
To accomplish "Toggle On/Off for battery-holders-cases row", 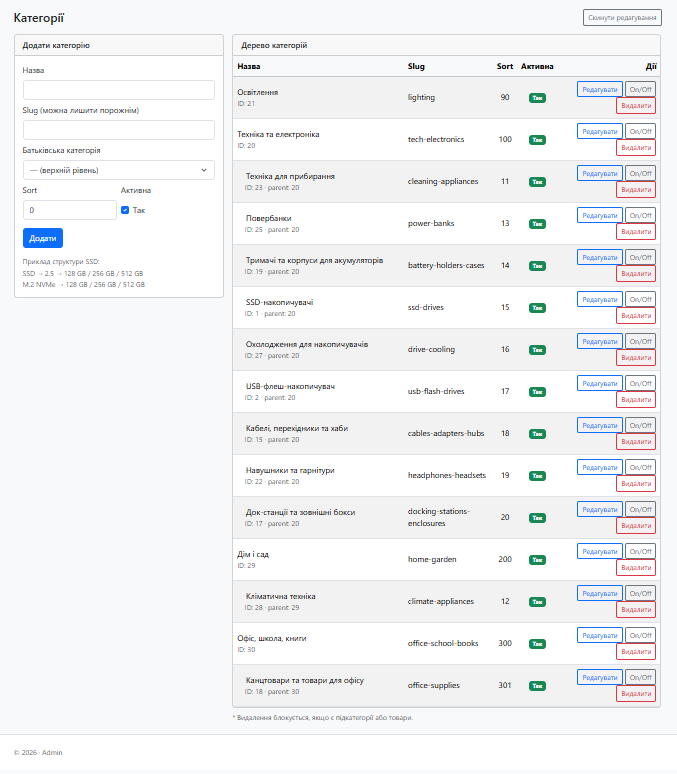I will [640, 257].
